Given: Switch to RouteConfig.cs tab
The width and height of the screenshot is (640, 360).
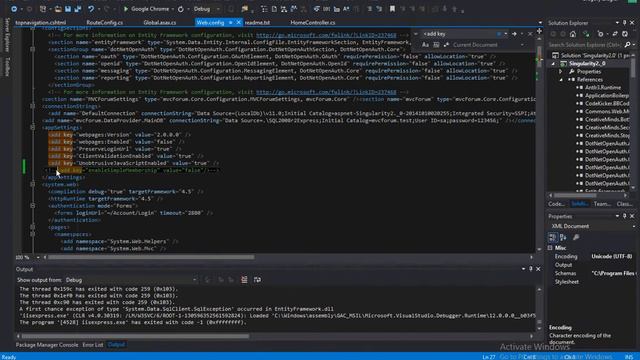Looking at the screenshot, I should 104,22.
